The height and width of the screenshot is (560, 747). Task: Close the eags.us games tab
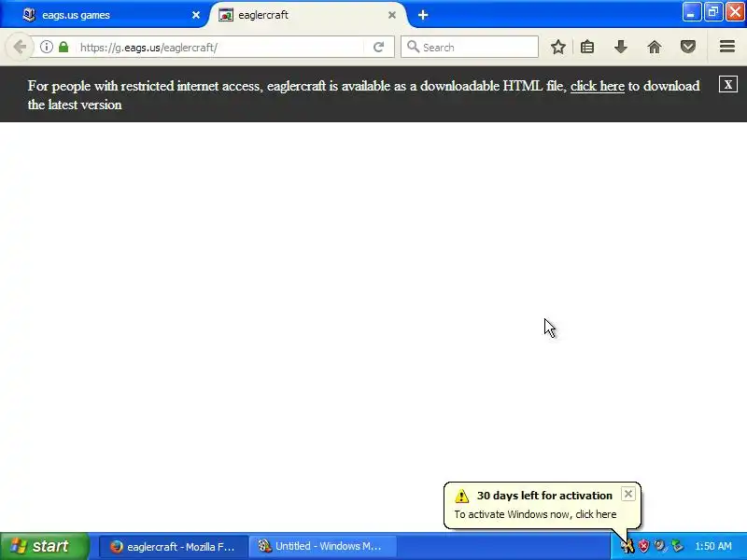pyautogui.click(x=196, y=15)
